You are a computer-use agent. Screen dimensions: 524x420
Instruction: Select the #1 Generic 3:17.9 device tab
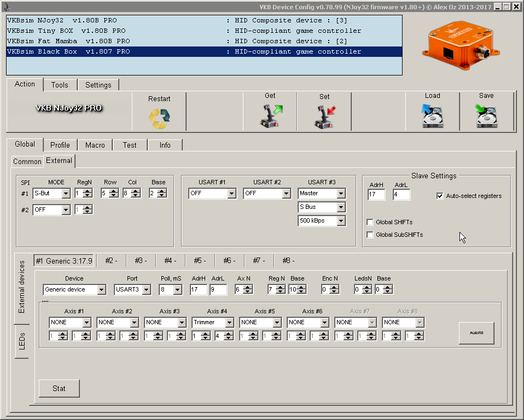pos(64,261)
